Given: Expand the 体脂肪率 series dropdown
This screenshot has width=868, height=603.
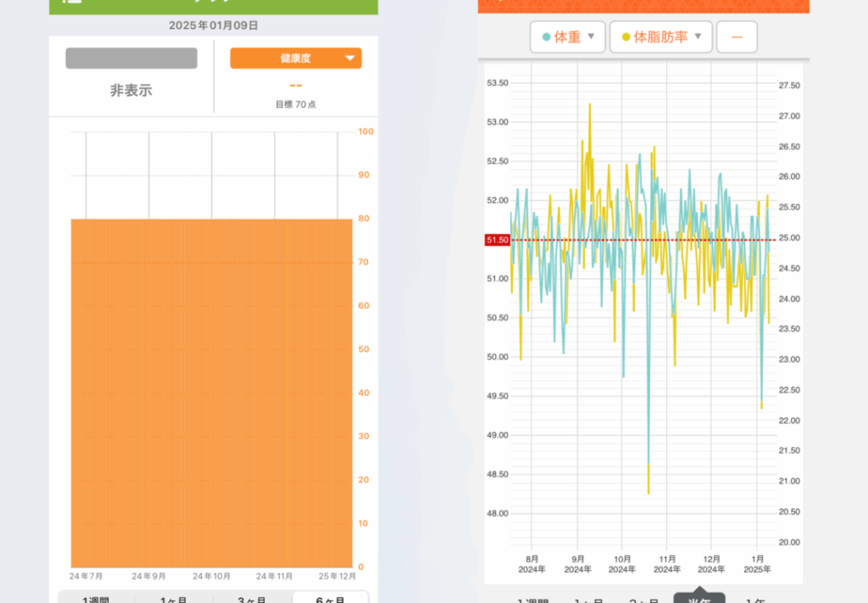Looking at the screenshot, I should pos(661,37).
